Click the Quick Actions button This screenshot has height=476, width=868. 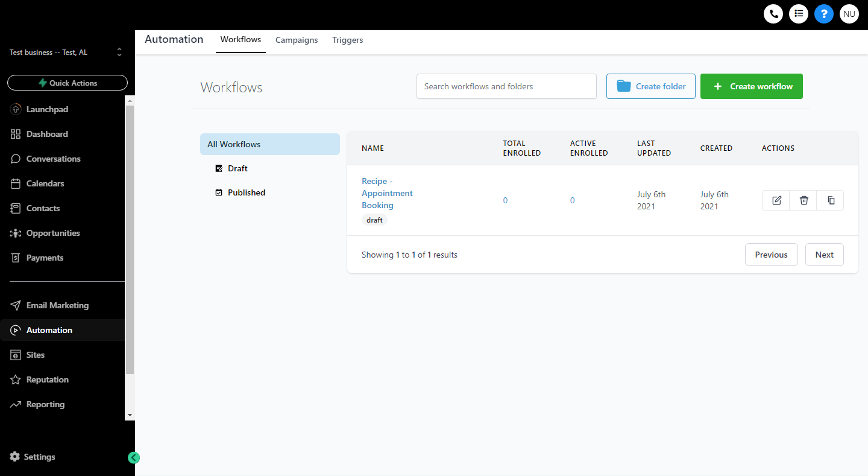click(68, 83)
